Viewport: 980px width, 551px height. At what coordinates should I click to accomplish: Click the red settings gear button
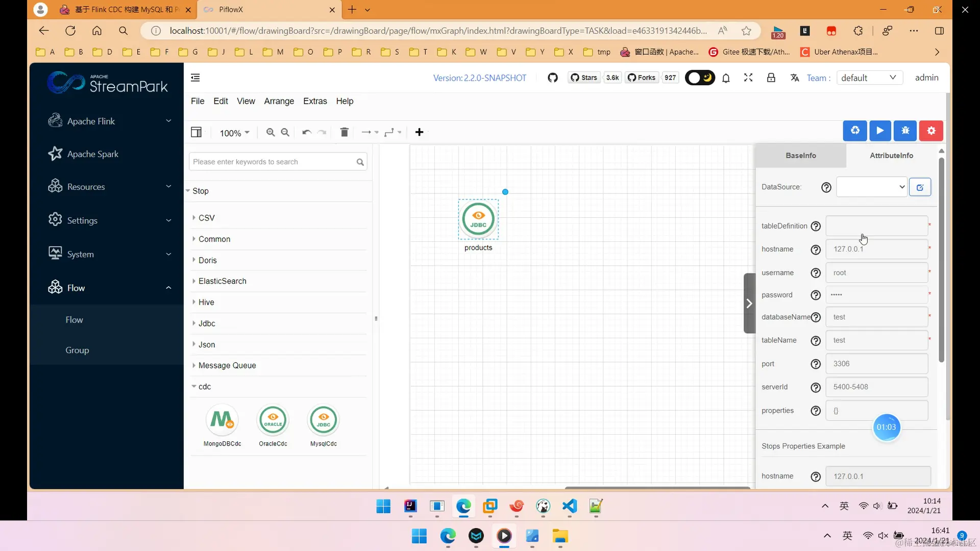click(x=931, y=131)
